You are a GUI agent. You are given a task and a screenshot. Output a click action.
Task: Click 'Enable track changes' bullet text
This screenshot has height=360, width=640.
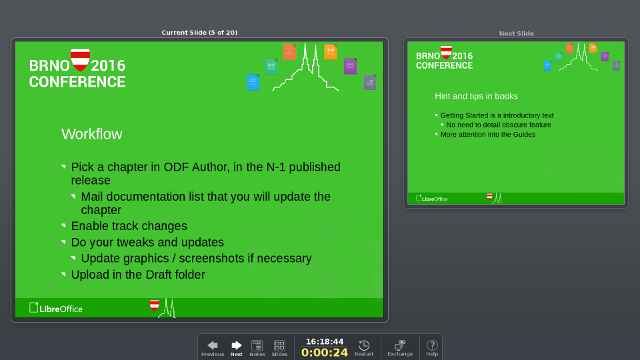[129, 226]
